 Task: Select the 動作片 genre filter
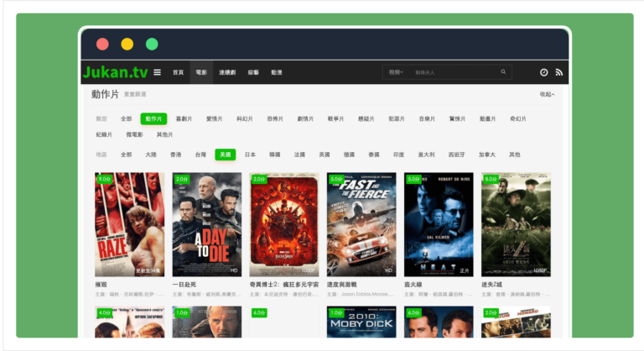click(153, 119)
